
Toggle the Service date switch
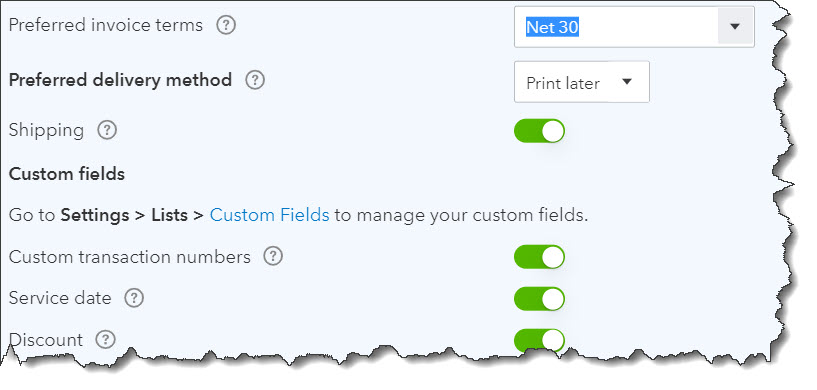(539, 299)
